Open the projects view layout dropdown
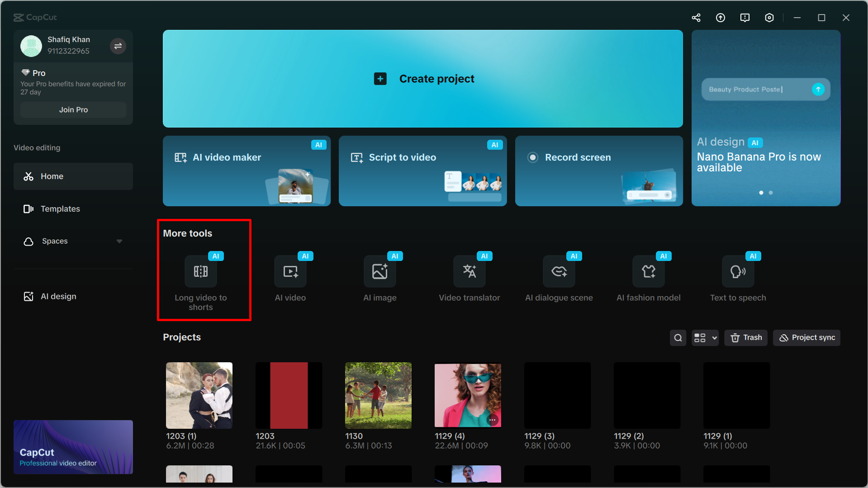The image size is (868, 488). [x=705, y=338]
